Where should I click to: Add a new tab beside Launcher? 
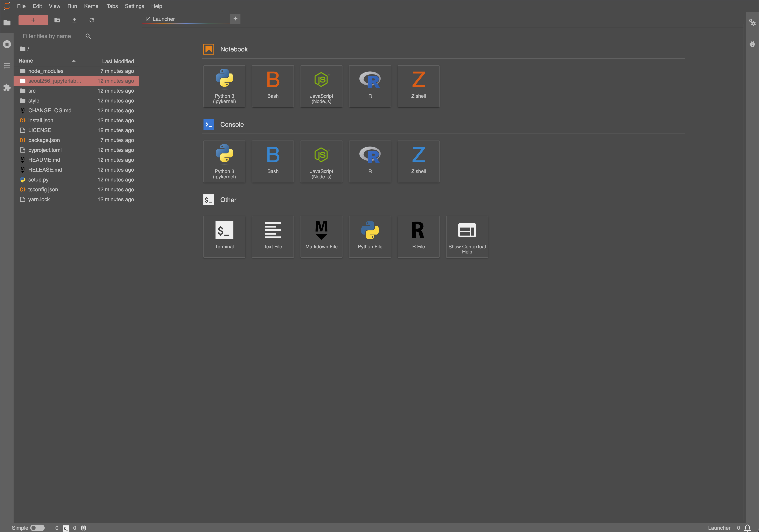pos(235,19)
